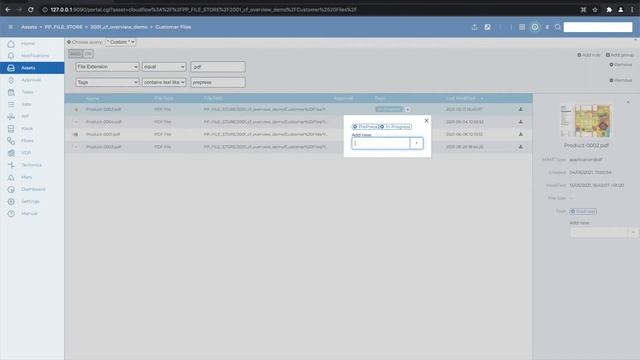The height and width of the screenshot is (360, 640).
Task: Close the tag editing popup
Action: pos(426,120)
